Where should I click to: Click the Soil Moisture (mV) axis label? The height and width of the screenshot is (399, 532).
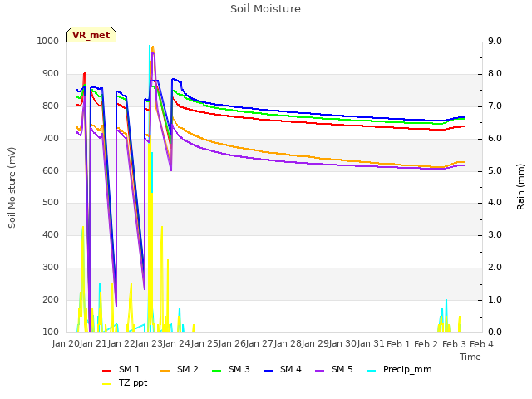12,188
